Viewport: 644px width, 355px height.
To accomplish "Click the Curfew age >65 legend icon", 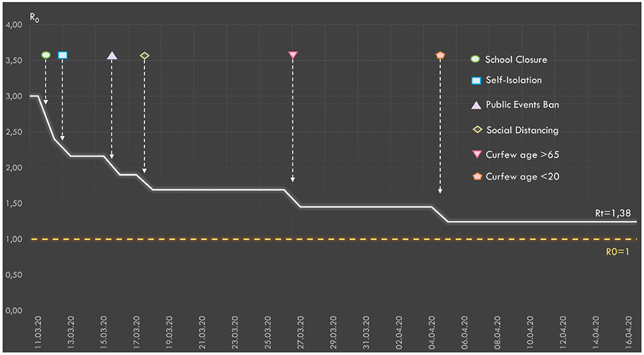I will click(x=476, y=155).
